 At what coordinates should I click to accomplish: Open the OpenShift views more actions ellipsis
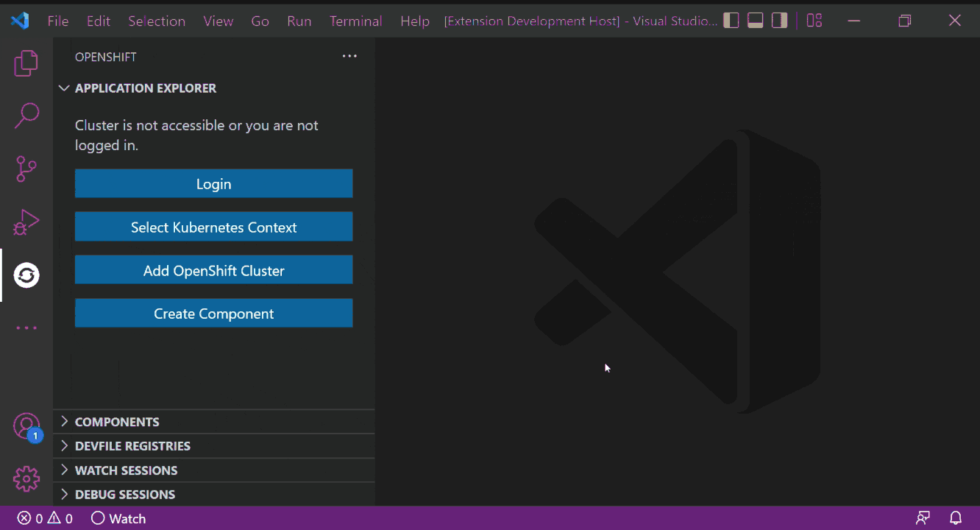click(x=349, y=57)
